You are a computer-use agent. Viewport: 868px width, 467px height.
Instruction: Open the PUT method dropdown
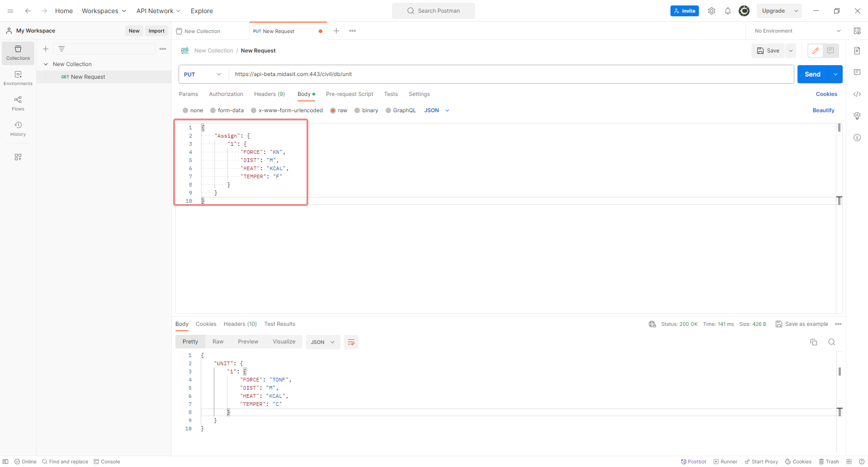[203, 74]
